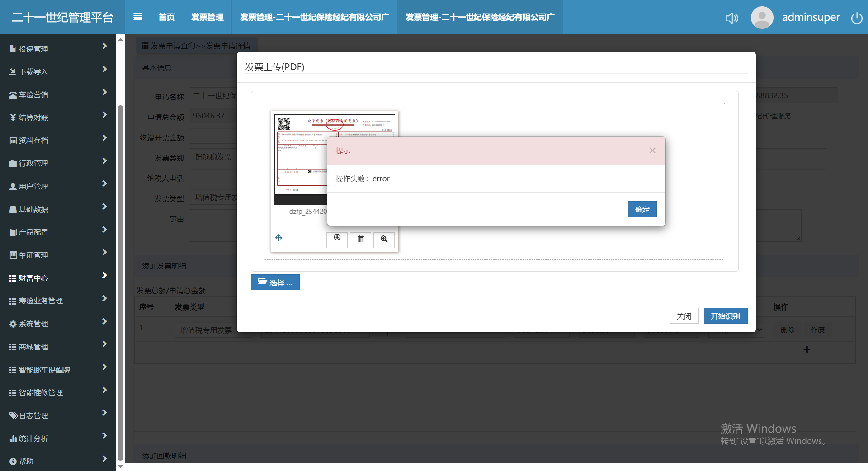The width and height of the screenshot is (868, 471).
Task: Switch to the 发票管理 tab
Action: [x=207, y=17]
